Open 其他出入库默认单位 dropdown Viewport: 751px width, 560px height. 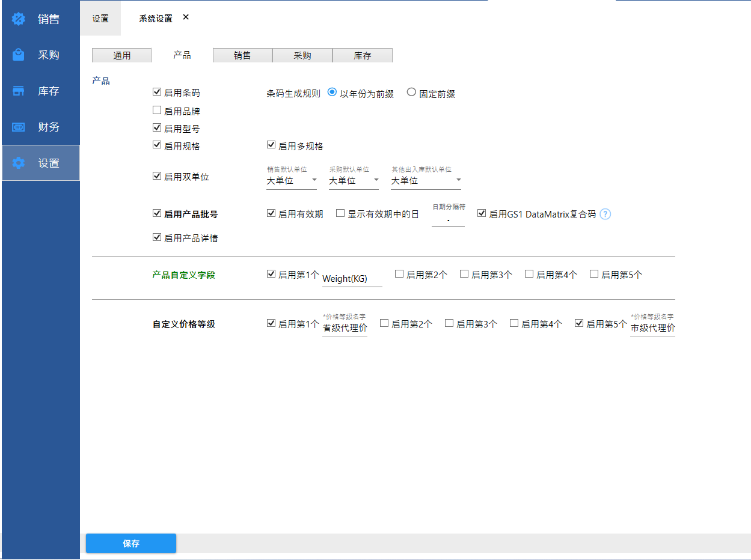(x=426, y=180)
